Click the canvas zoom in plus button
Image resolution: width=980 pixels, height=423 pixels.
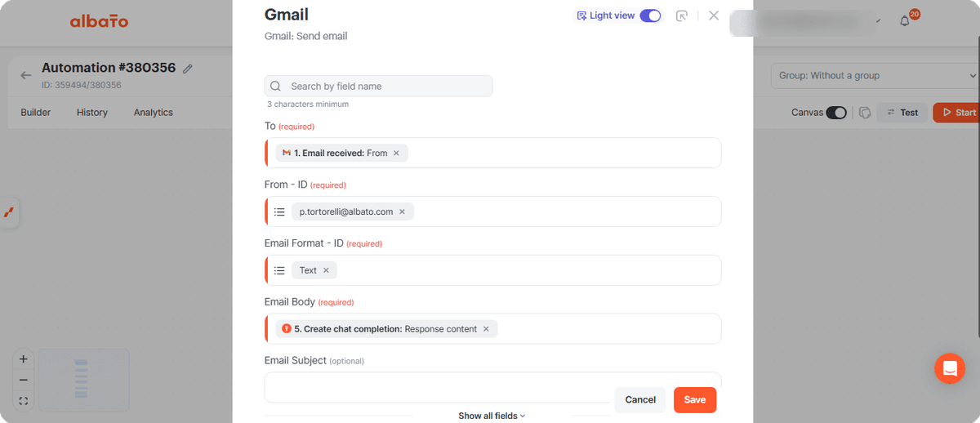click(x=23, y=359)
